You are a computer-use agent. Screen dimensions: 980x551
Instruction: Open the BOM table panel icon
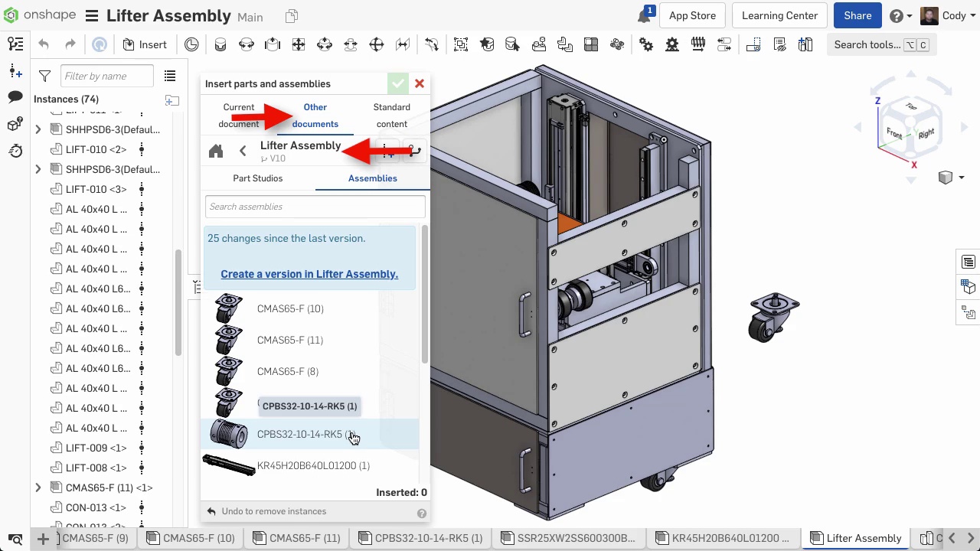tap(969, 262)
